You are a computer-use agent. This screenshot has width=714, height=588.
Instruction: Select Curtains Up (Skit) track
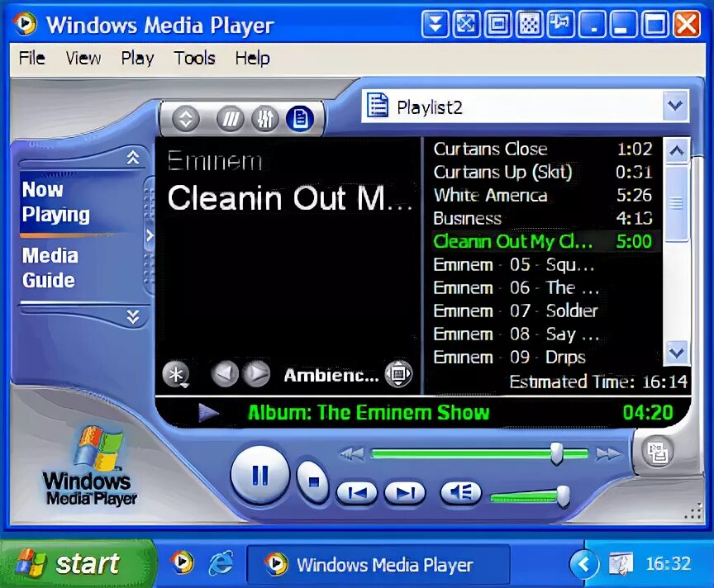544,172
